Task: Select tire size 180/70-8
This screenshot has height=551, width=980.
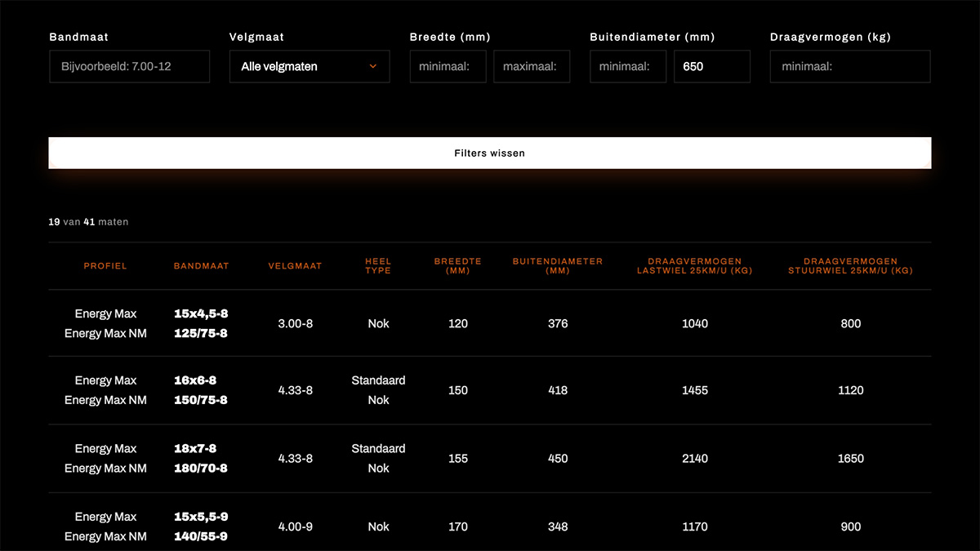Action: pos(201,469)
